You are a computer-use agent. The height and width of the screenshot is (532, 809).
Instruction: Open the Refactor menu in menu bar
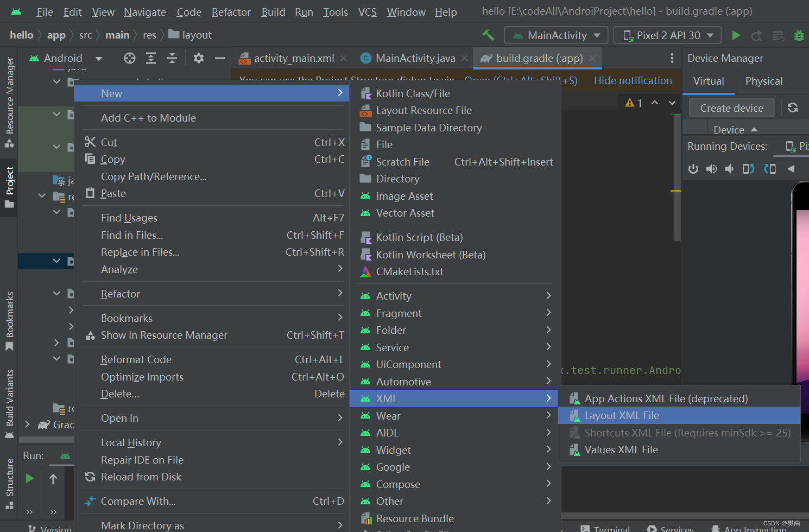pos(231,12)
